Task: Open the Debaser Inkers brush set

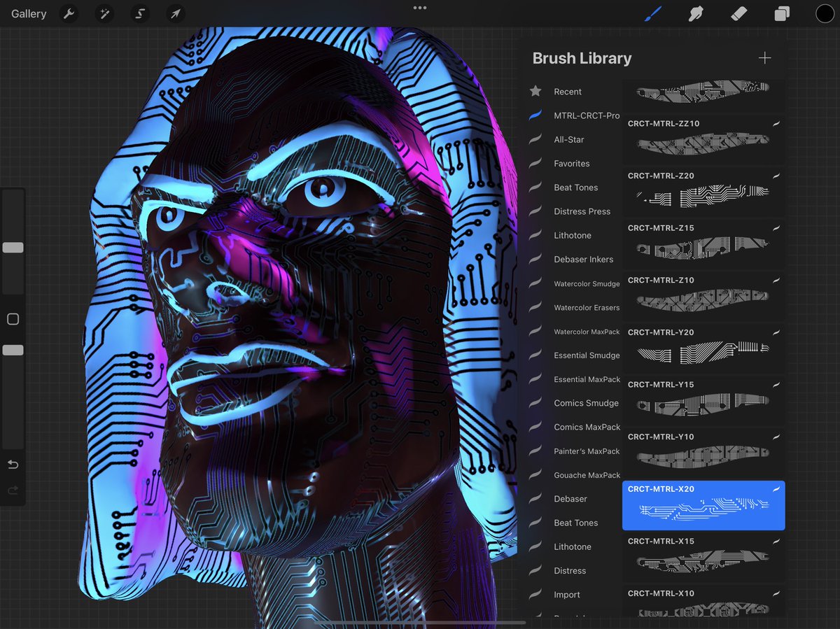Action: [x=584, y=259]
